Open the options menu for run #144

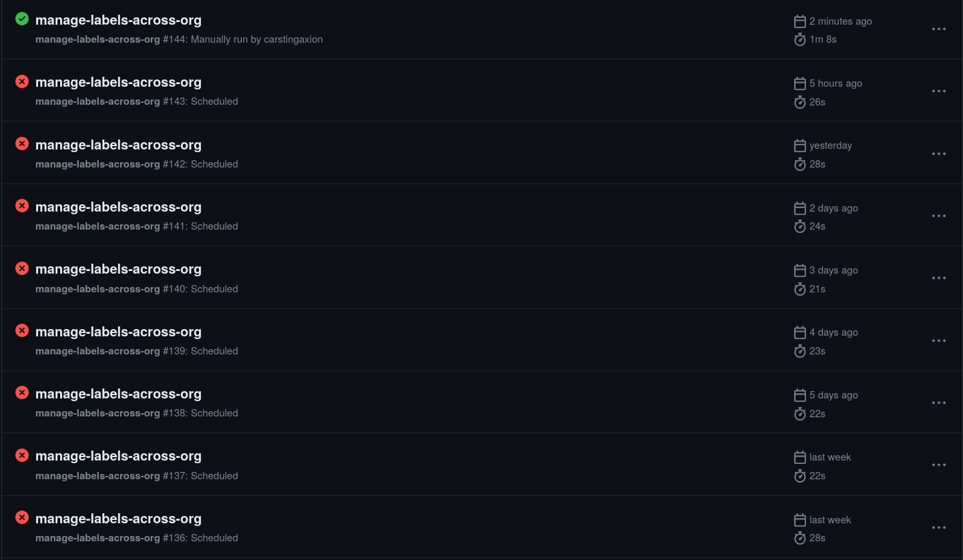point(939,29)
